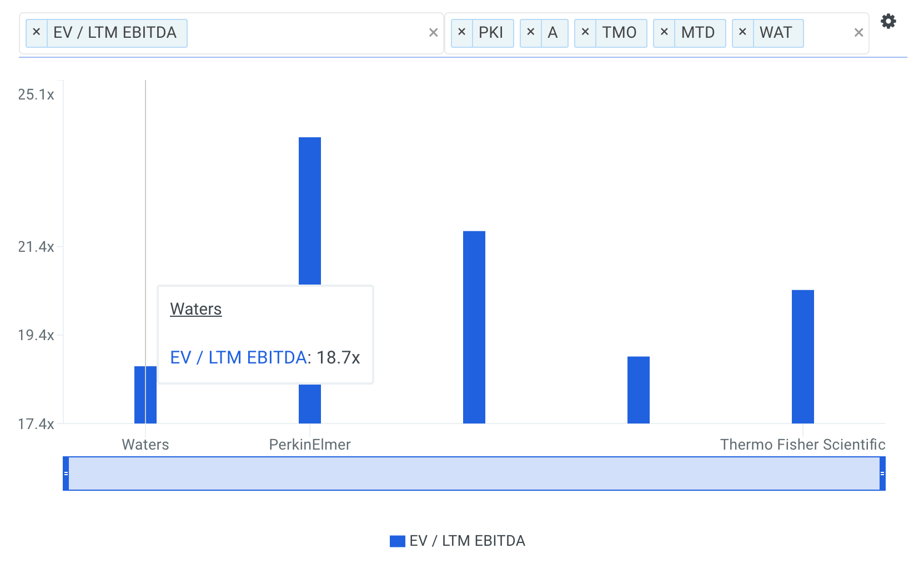Click the right range navigator handle

[882, 474]
